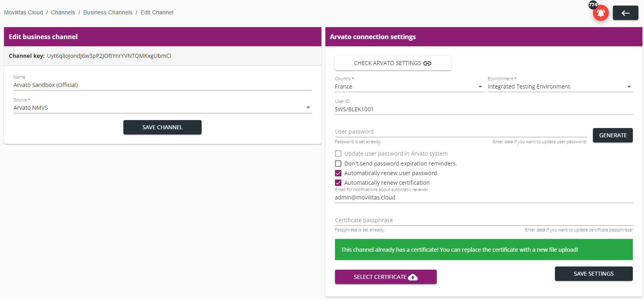The height and width of the screenshot is (300, 644).
Task: Click the 774 notification count badge
Action: 593,5
